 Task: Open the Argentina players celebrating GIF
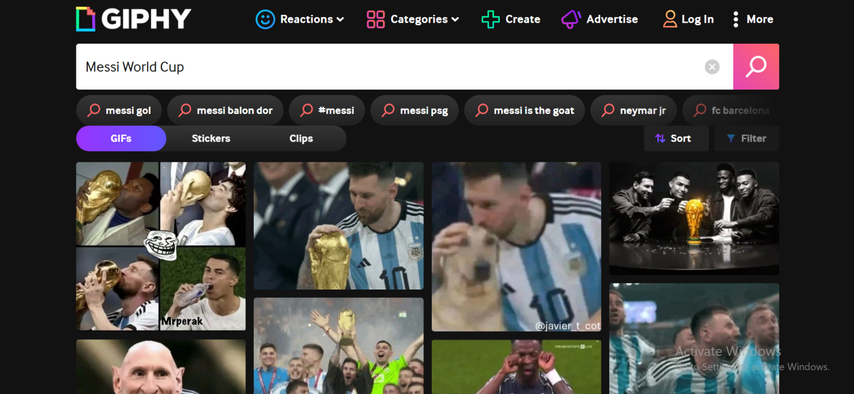(694, 338)
